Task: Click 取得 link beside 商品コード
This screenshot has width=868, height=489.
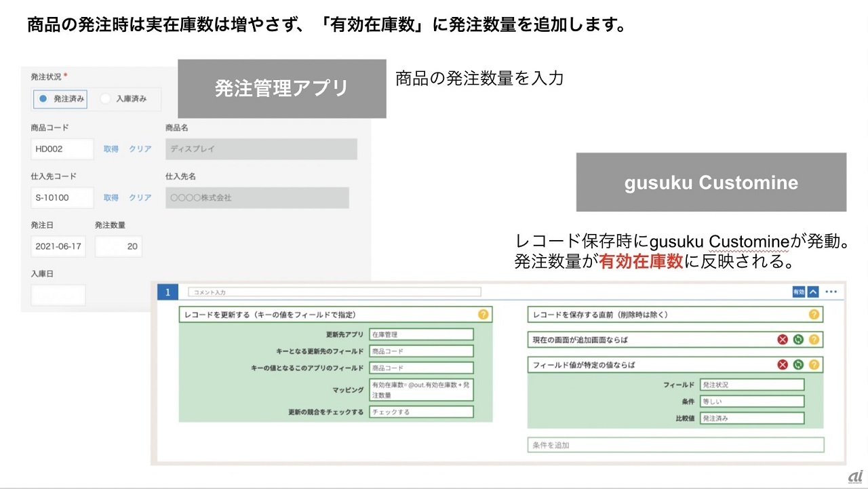Action: (111, 149)
